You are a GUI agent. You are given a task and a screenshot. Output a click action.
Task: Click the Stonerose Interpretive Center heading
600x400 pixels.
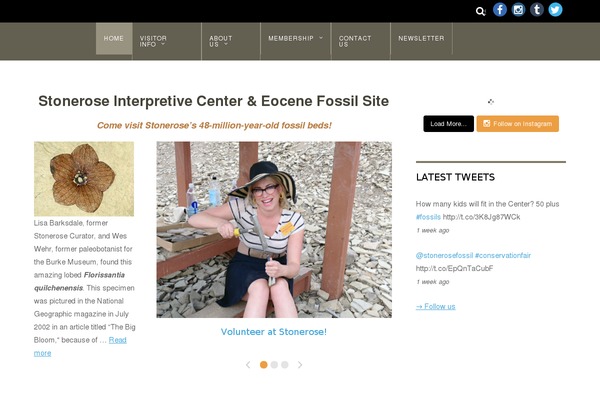[214, 101]
